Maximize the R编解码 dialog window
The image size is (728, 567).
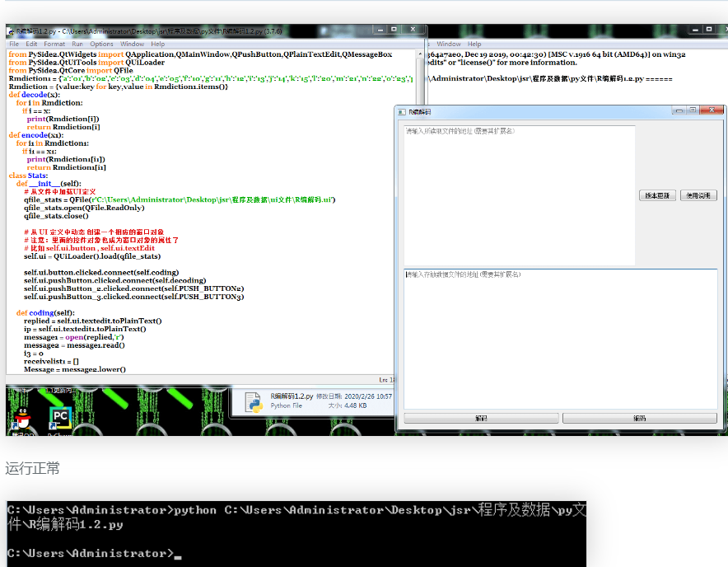click(693, 110)
